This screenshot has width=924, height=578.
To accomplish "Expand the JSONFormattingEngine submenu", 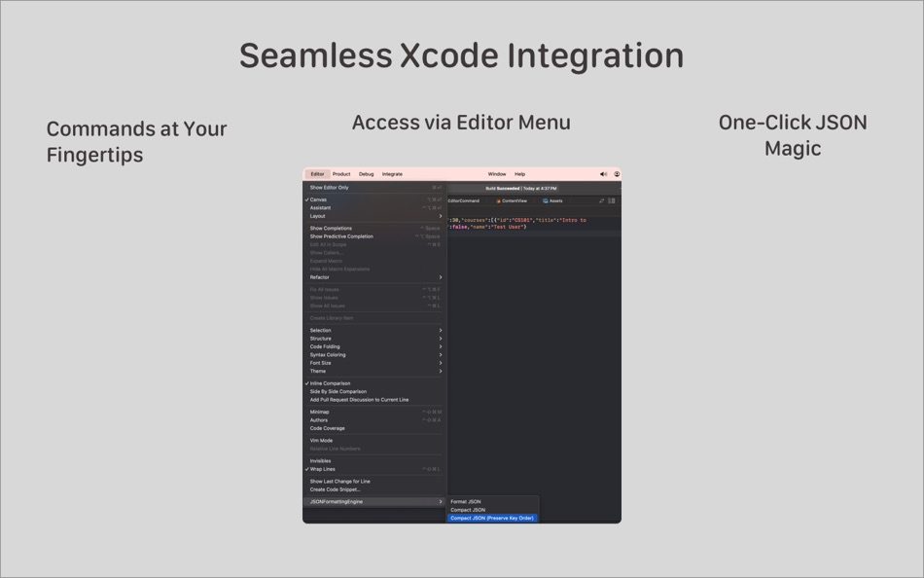I will pyautogui.click(x=335, y=503).
